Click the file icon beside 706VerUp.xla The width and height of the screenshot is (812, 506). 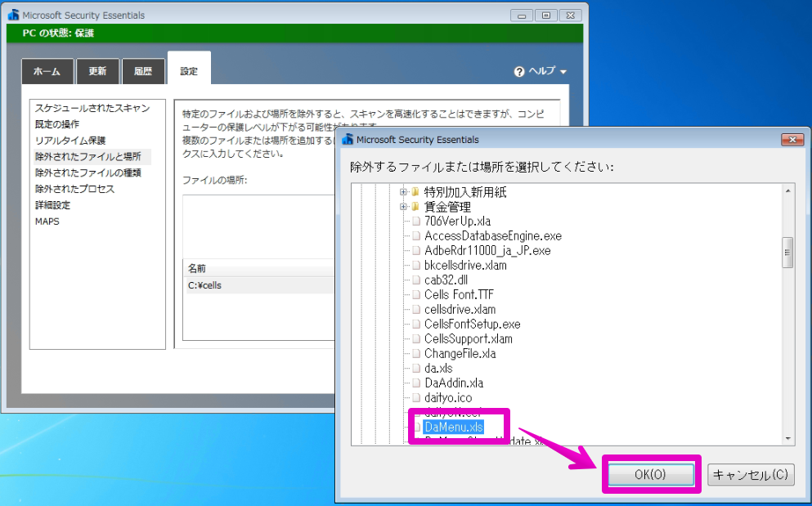tap(416, 222)
